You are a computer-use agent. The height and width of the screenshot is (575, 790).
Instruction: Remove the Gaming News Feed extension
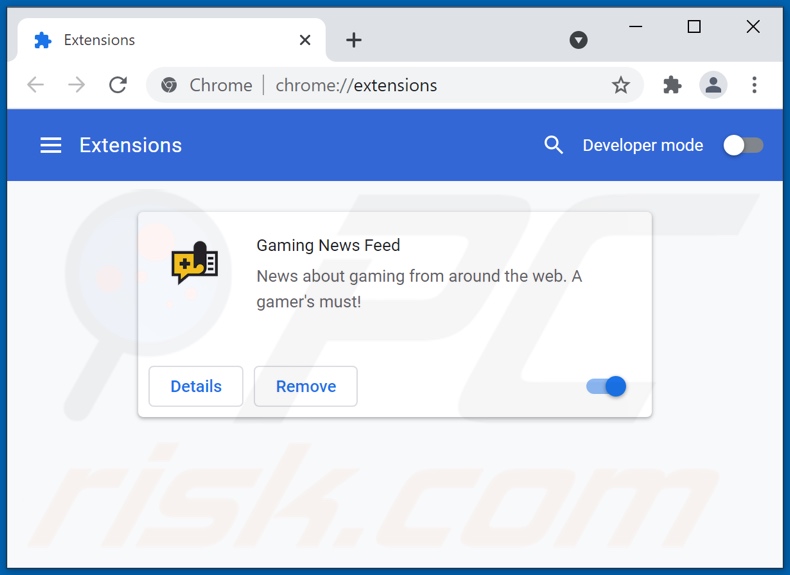(x=306, y=387)
